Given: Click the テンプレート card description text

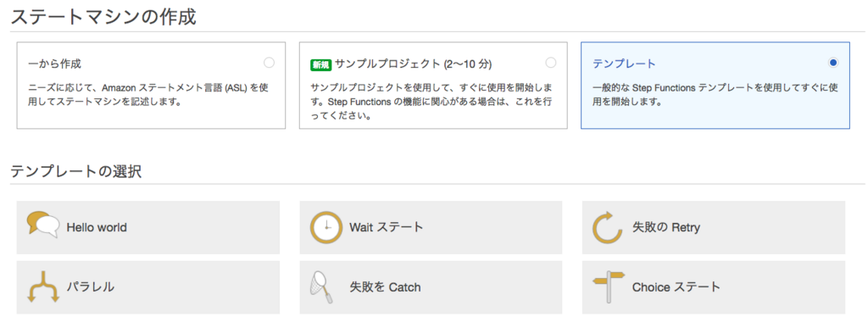Looking at the screenshot, I should pos(714,95).
